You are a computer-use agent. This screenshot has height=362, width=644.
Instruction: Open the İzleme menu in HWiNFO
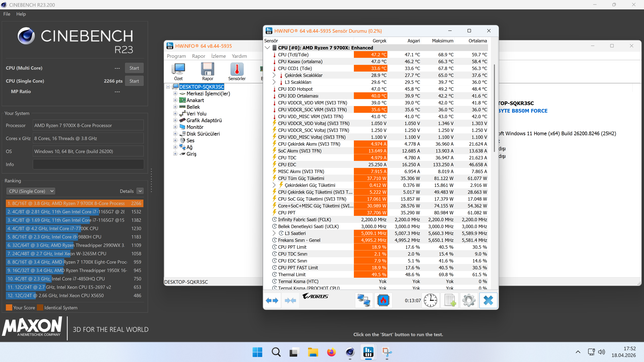pyautogui.click(x=218, y=56)
